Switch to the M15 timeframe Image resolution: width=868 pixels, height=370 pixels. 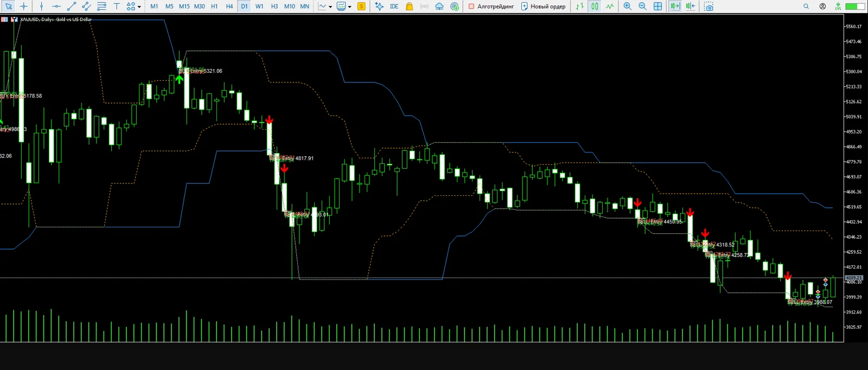184,7
